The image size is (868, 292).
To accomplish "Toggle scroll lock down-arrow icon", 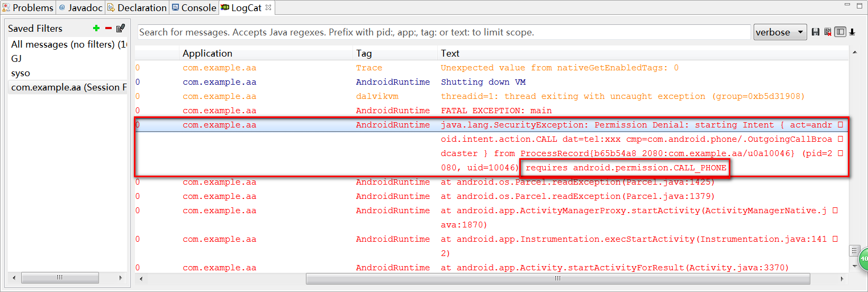I will tap(852, 32).
